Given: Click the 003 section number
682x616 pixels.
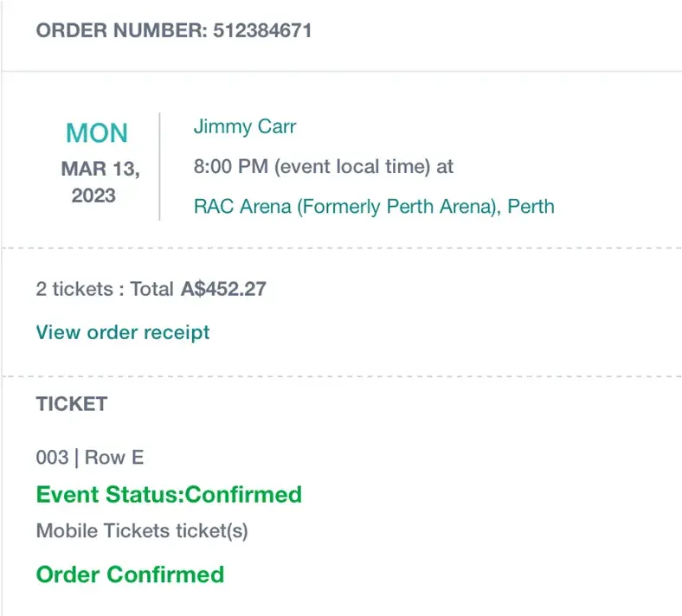Looking at the screenshot, I should click(x=52, y=458).
